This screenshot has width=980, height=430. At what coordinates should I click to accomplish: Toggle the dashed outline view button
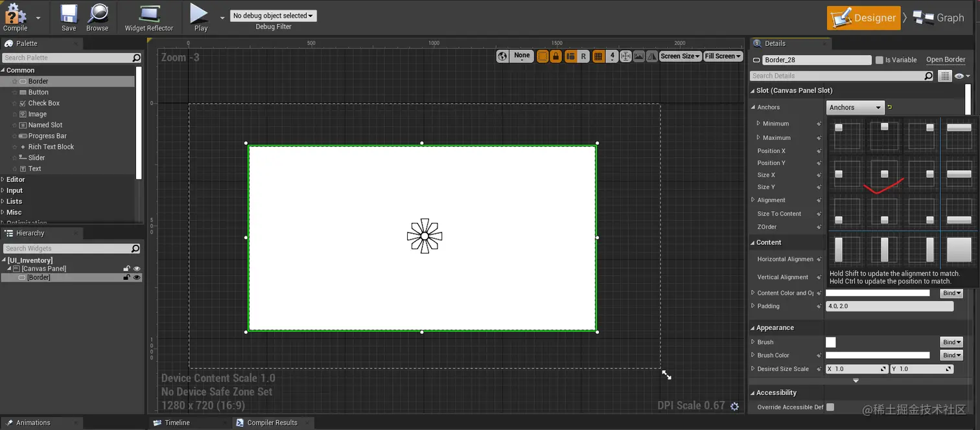(542, 56)
